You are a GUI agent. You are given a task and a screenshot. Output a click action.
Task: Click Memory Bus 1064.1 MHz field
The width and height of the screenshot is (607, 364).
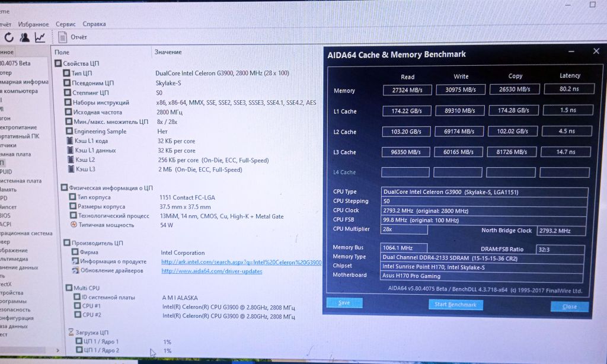[x=404, y=248]
